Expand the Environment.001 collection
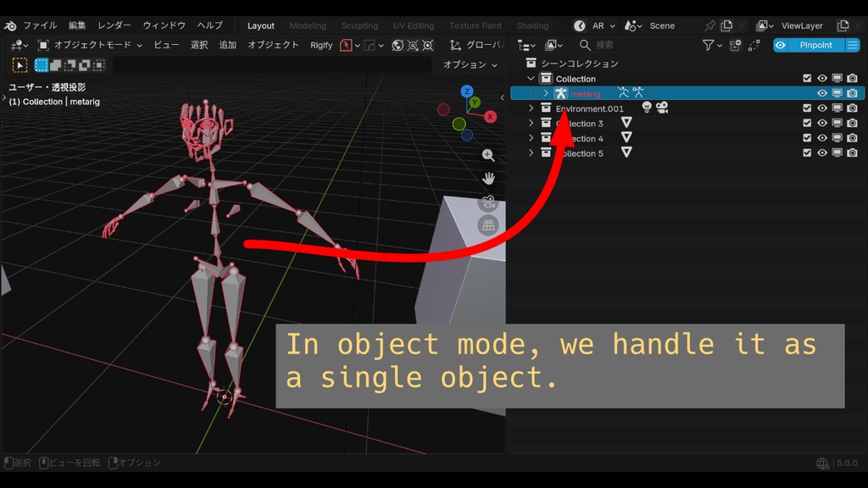This screenshot has height=488, width=868. [531, 108]
